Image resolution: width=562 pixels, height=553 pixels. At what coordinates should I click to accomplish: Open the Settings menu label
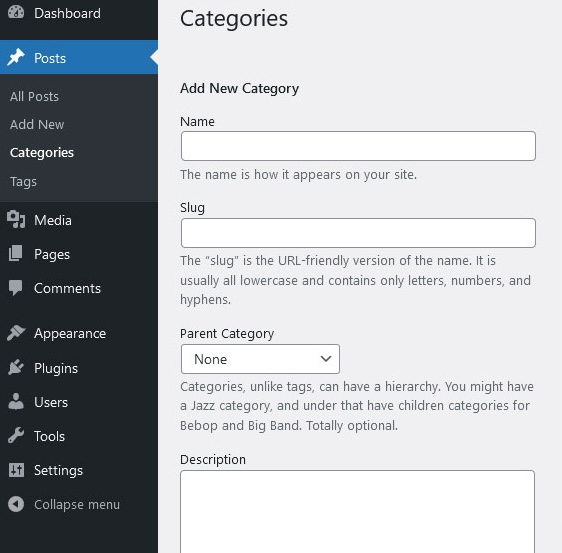58,471
